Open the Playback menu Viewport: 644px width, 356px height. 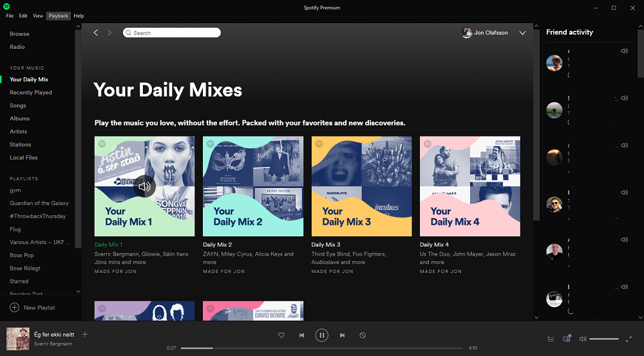[59, 15]
